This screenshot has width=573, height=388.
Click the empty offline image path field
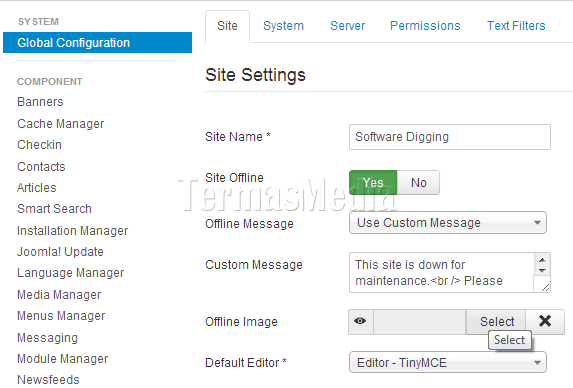[x=420, y=322]
